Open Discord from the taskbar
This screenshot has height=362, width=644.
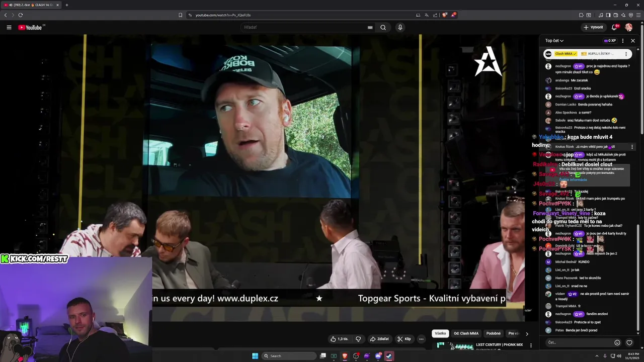click(378, 356)
